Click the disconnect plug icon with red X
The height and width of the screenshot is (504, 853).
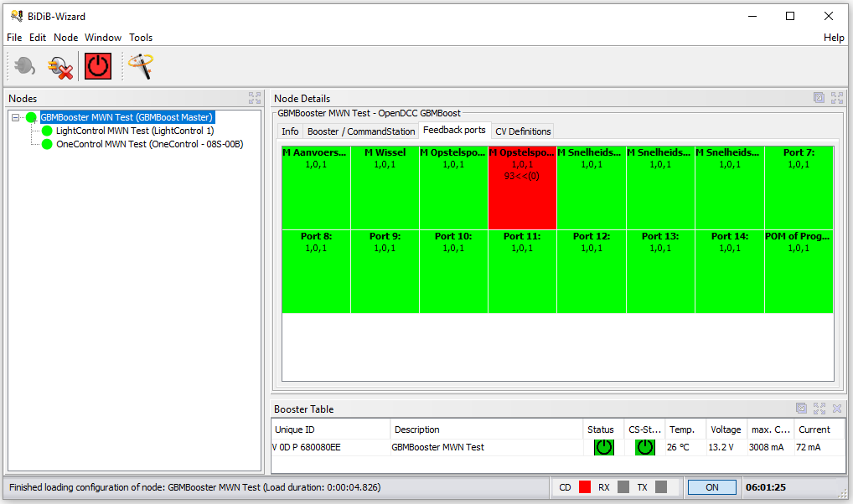tap(60, 67)
